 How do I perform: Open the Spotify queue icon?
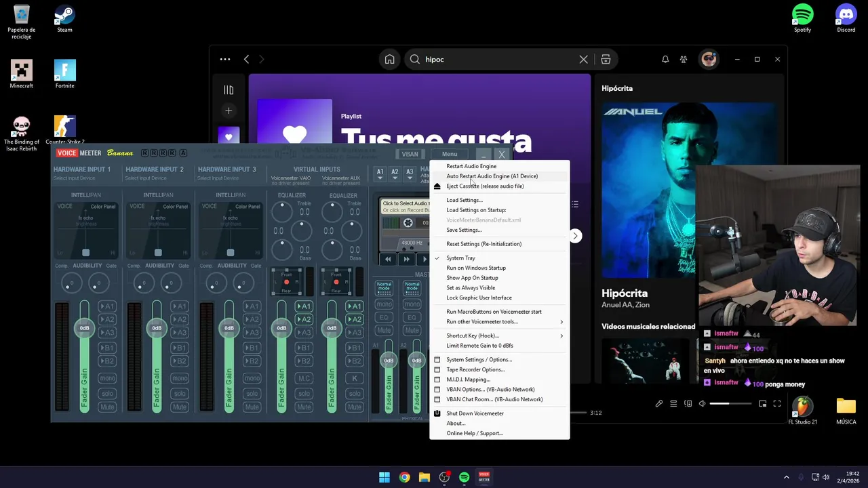click(673, 403)
